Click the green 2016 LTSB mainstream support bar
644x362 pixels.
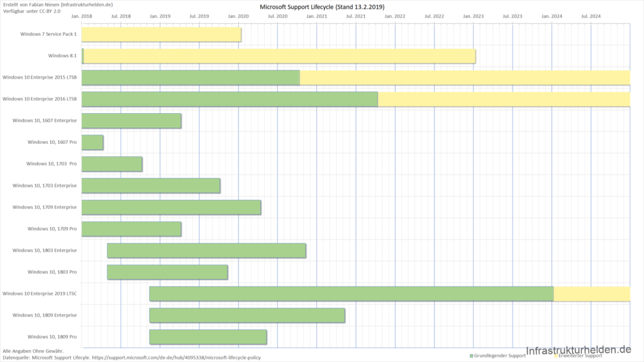coord(230,99)
